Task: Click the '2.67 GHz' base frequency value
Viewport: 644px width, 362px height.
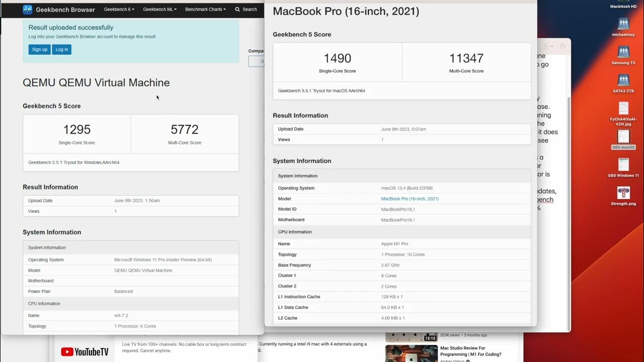Action: (x=390, y=265)
